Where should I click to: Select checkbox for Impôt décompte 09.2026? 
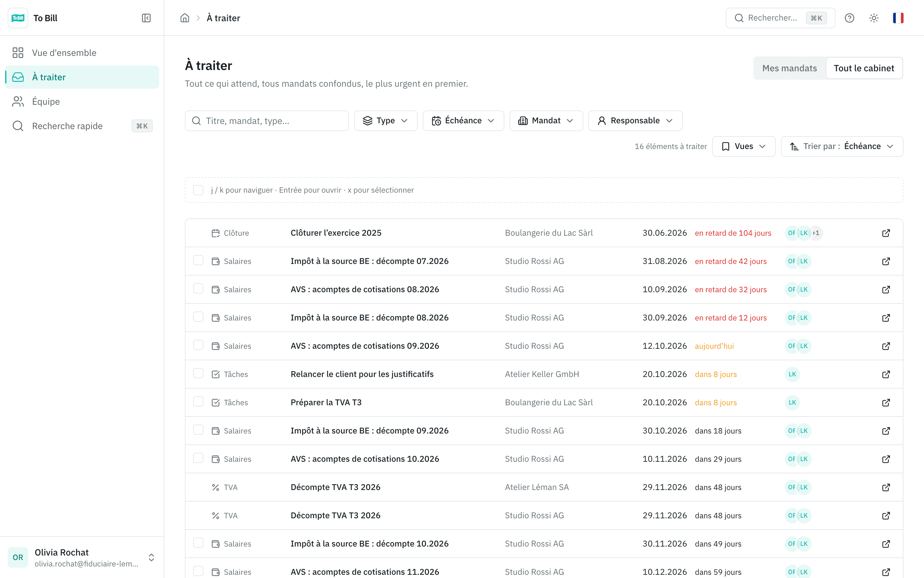[198, 430]
